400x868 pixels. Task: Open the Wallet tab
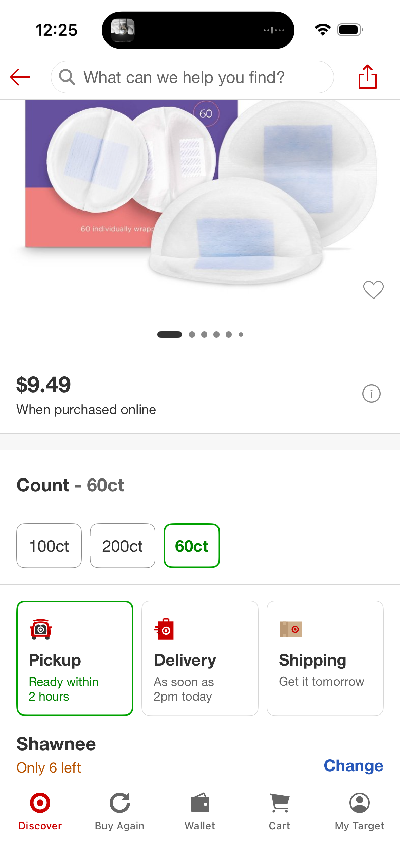click(200, 811)
